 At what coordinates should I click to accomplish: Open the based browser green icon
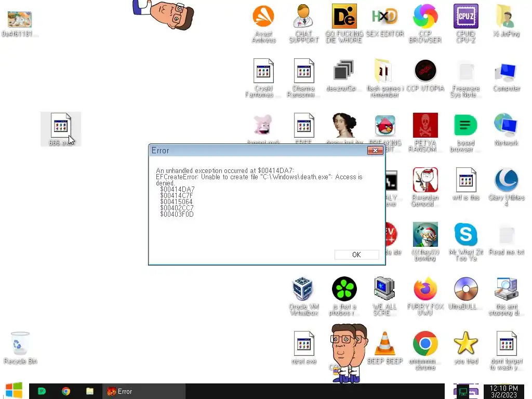pos(466,132)
